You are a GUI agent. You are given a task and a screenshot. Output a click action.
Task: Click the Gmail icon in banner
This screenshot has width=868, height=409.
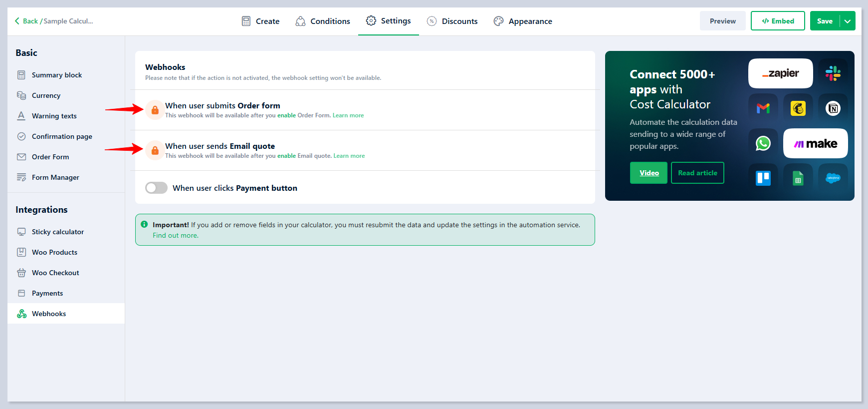coord(763,108)
